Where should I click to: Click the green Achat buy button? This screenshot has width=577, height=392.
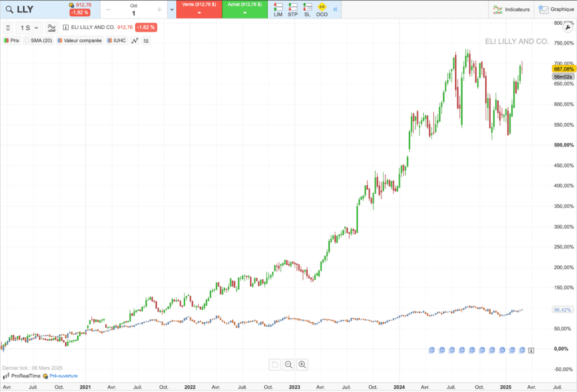245,9
